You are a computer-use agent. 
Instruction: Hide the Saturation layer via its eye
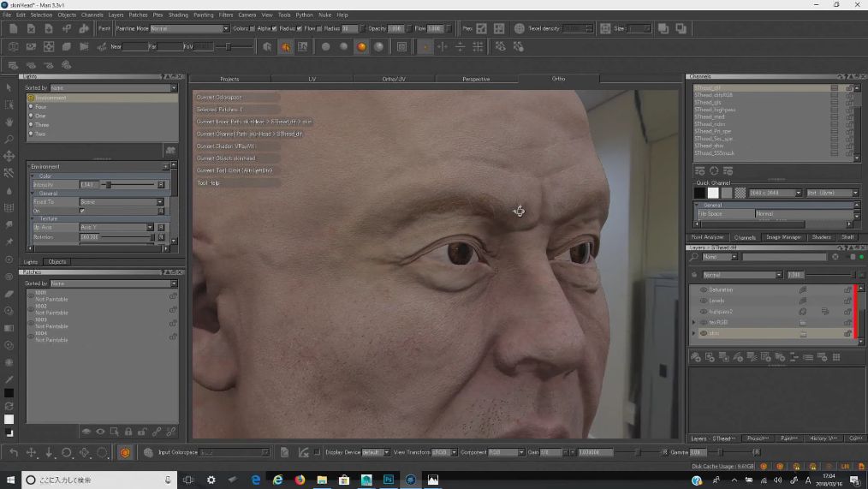pyautogui.click(x=704, y=289)
